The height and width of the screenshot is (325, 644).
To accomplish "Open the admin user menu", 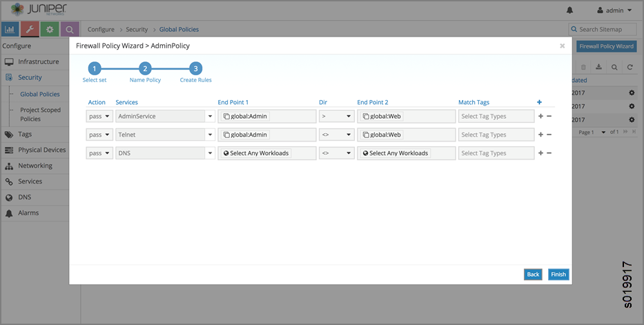I will pyautogui.click(x=614, y=10).
